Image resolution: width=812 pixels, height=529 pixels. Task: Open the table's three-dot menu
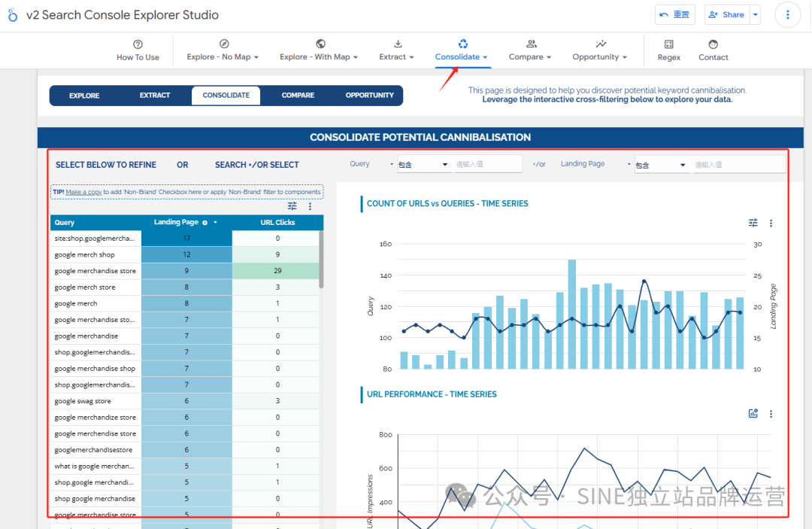point(311,206)
